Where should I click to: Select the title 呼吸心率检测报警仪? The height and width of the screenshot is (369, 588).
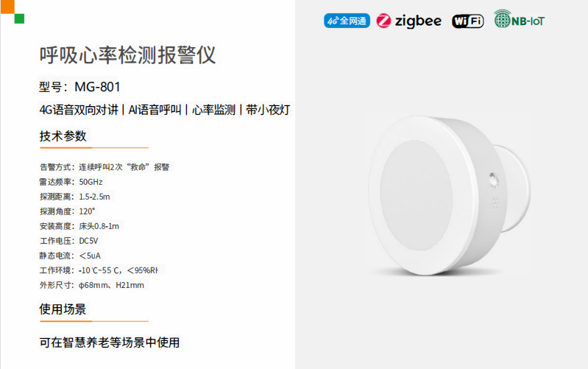127,55
